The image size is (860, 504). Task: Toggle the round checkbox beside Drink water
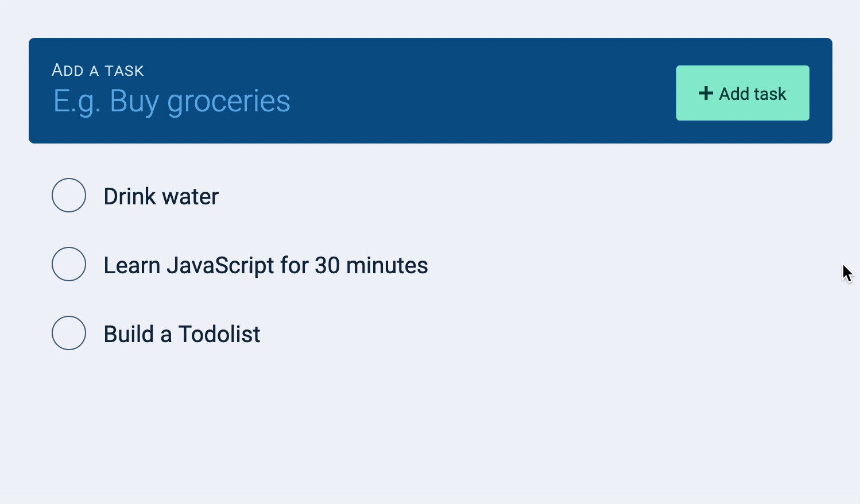click(x=69, y=195)
